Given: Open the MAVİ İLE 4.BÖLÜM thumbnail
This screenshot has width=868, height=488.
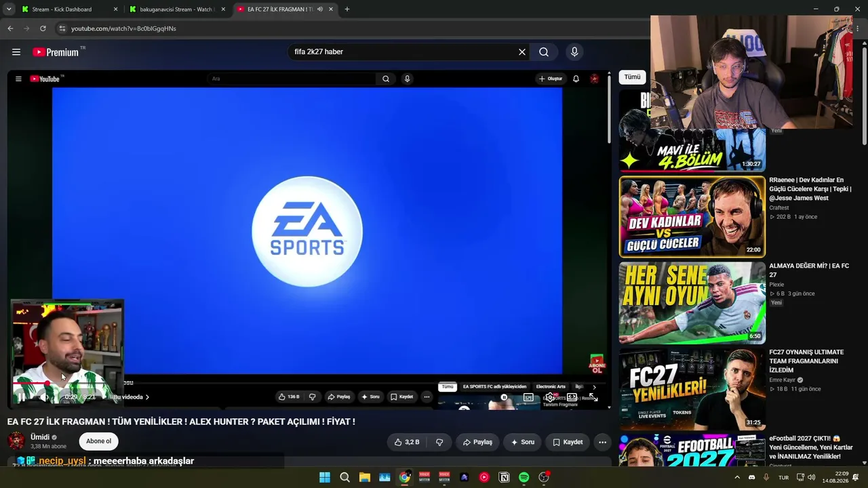Looking at the screenshot, I should 692,131.
